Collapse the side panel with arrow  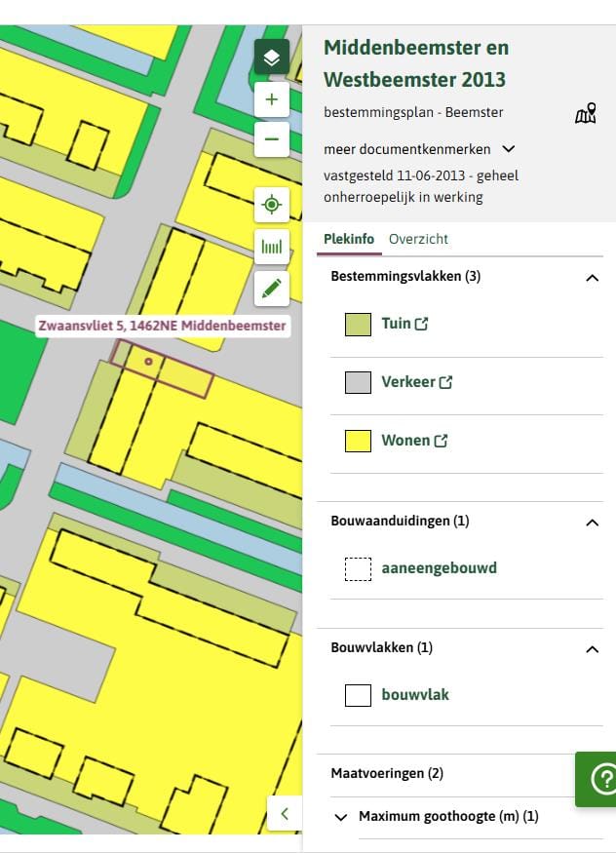284,813
